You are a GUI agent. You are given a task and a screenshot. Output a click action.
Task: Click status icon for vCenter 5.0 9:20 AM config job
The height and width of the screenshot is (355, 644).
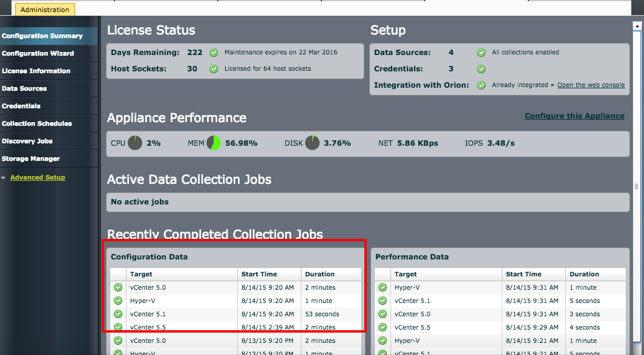(x=118, y=287)
